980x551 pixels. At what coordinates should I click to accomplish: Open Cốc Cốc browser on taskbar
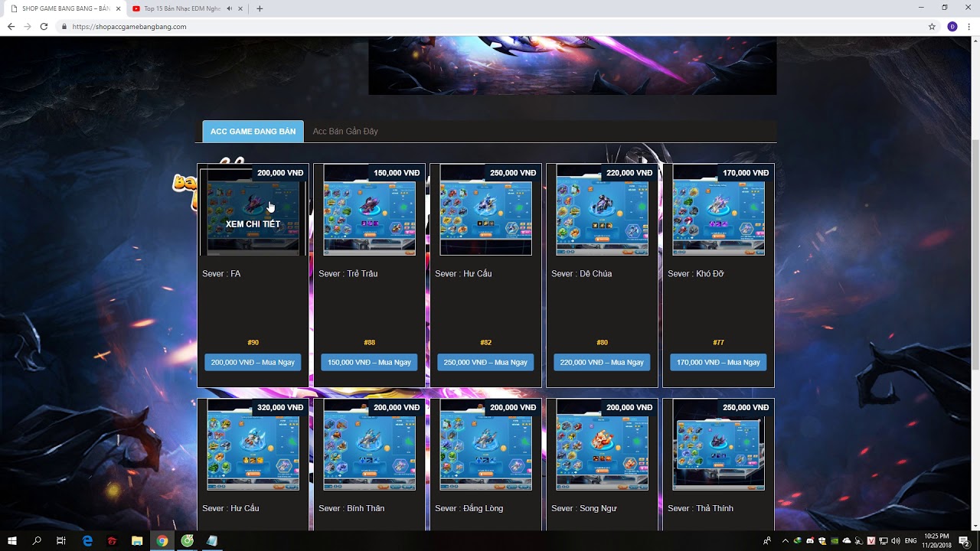188,541
